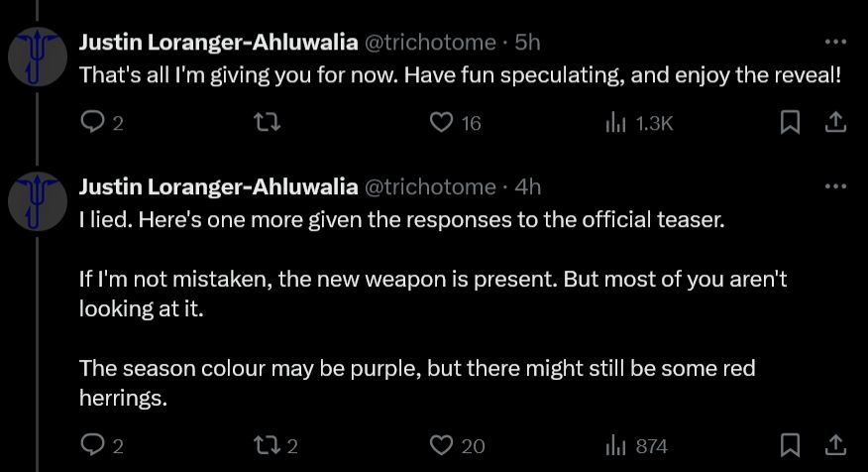Like the tweet with 20 likes
The image size is (868, 472).
click(x=442, y=445)
